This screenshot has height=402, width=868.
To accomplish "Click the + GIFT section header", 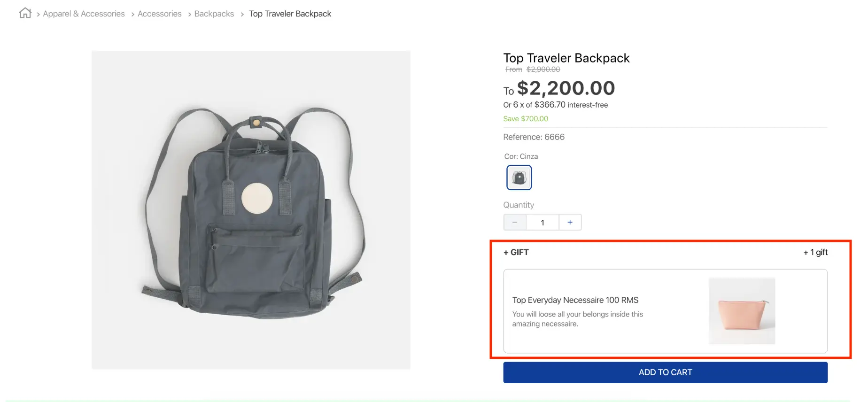I will (516, 252).
